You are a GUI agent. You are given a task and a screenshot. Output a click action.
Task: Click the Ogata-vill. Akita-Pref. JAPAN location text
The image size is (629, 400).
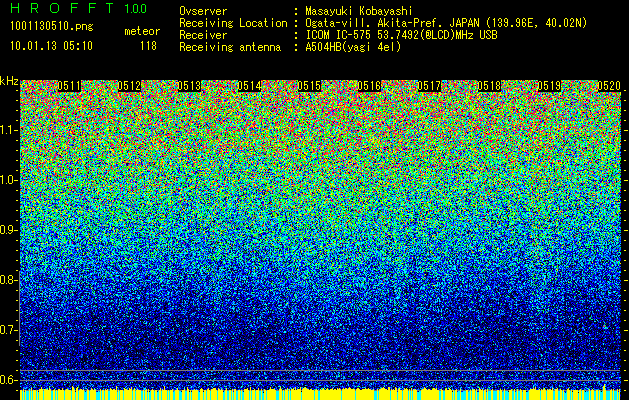pos(446,23)
